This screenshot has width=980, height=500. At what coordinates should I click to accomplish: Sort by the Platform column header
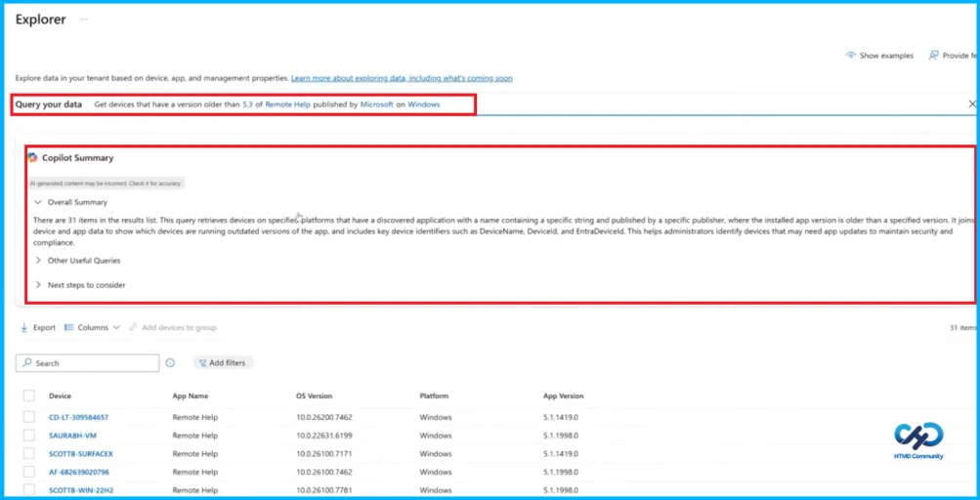434,396
